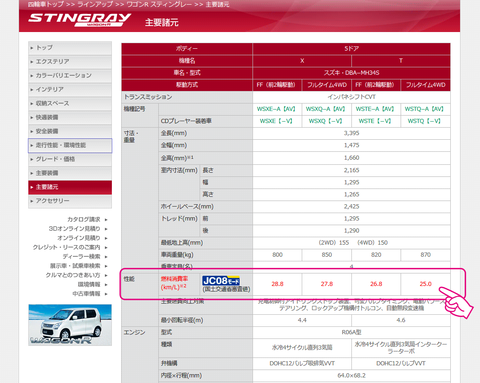Screen dimensions: 480x383
Task: Select the 3,395 overall length value
Action: (351, 133)
